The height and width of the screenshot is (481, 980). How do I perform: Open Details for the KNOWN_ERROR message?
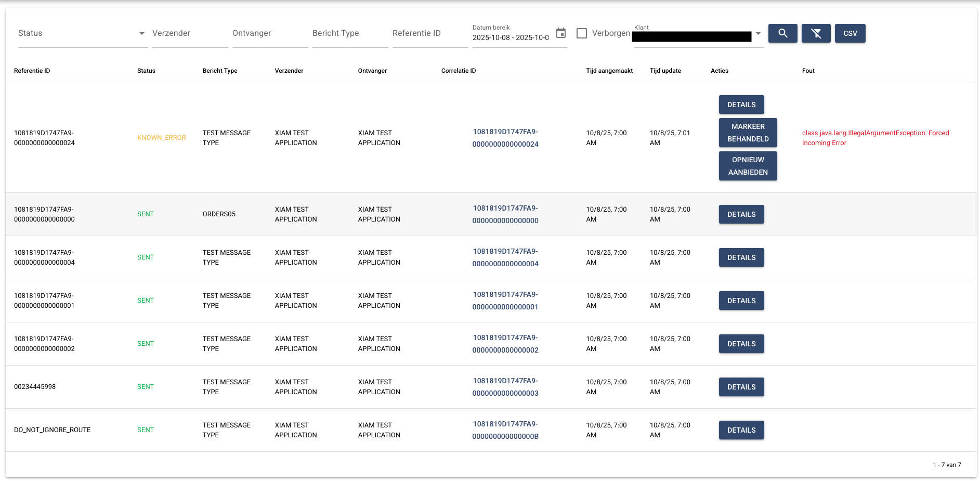coord(741,105)
